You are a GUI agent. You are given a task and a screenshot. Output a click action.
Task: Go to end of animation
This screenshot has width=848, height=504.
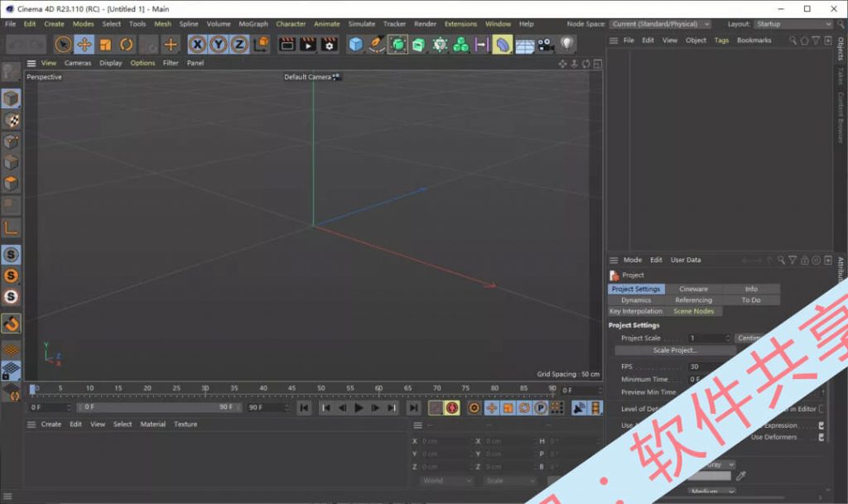point(413,408)
